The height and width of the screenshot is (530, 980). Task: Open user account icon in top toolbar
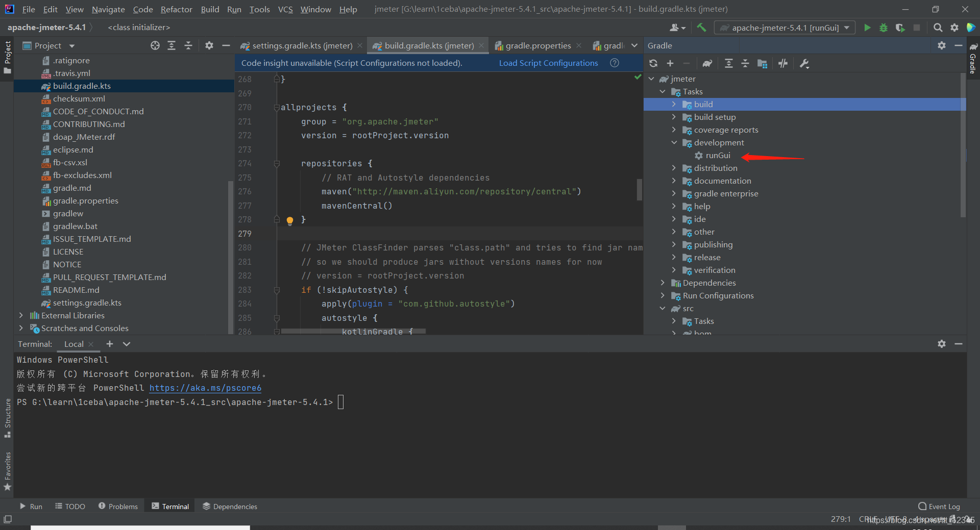click(x=677, y=28)
